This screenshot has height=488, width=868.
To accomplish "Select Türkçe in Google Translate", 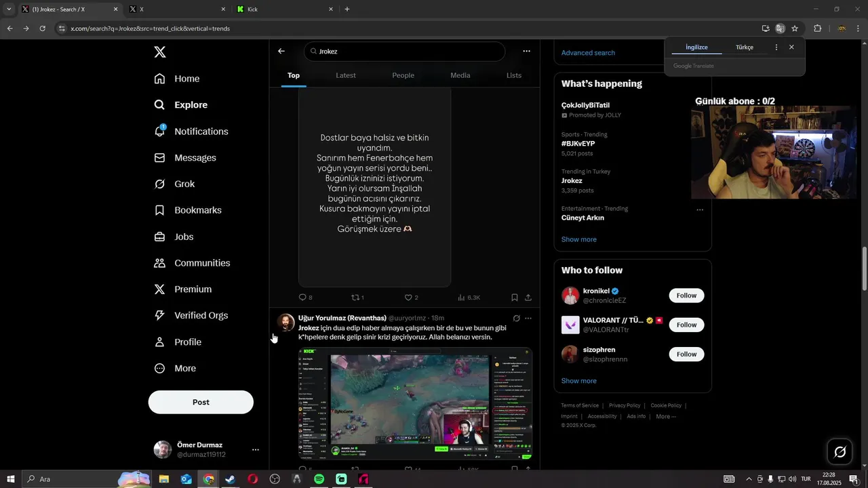I will pos(745,47).
